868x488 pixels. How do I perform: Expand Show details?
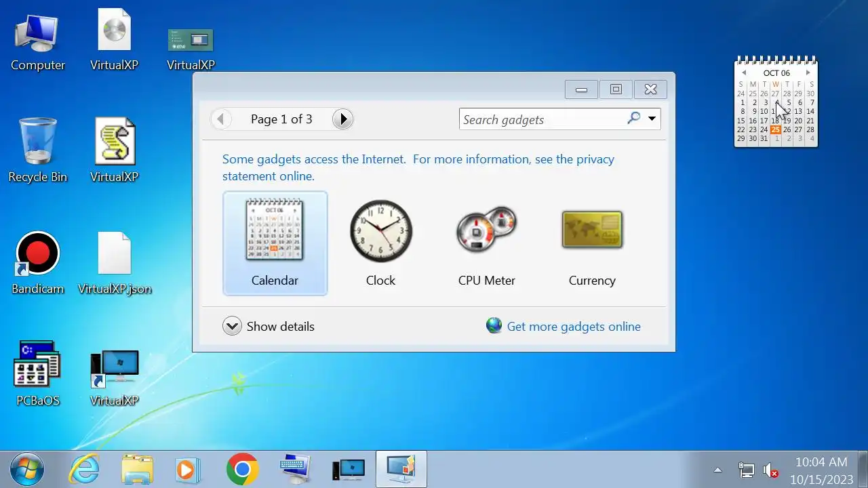tap(269, 326)
